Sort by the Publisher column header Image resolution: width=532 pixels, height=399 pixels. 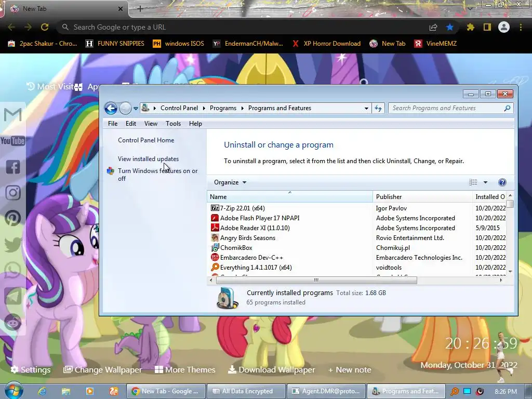tap(422, 197)
